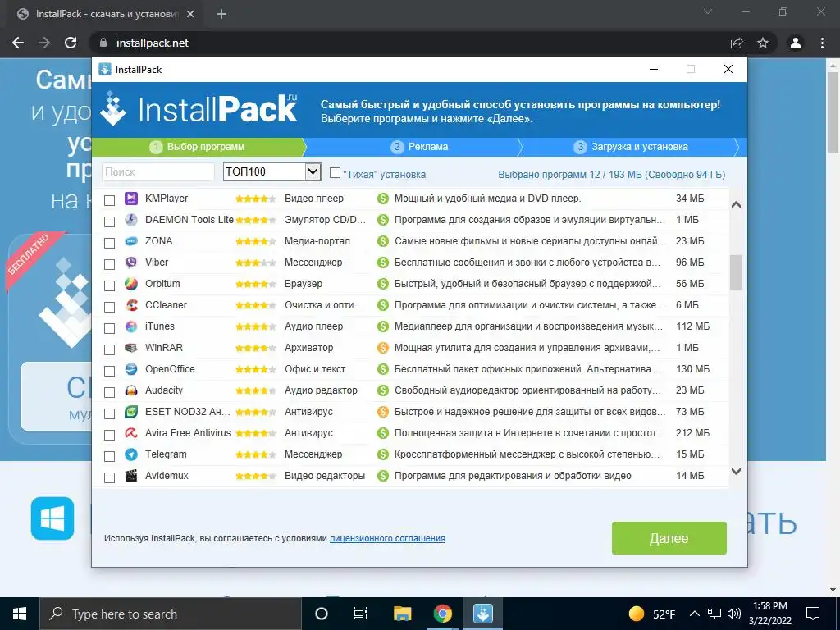Check the CCleaner checkbox

click(109, 307)
